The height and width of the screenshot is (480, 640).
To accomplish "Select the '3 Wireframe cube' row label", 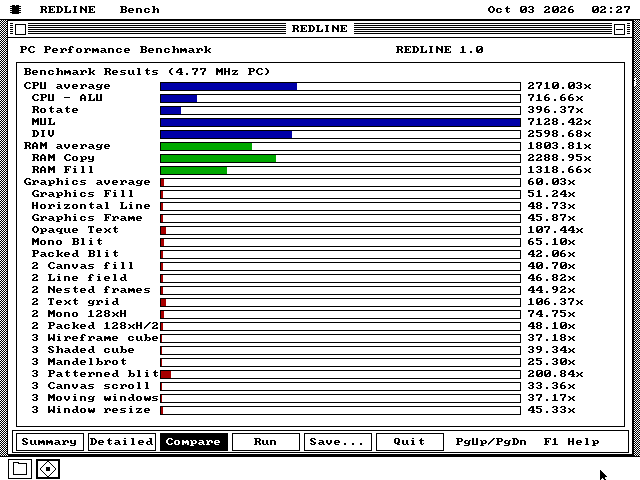I will [95, 338].
